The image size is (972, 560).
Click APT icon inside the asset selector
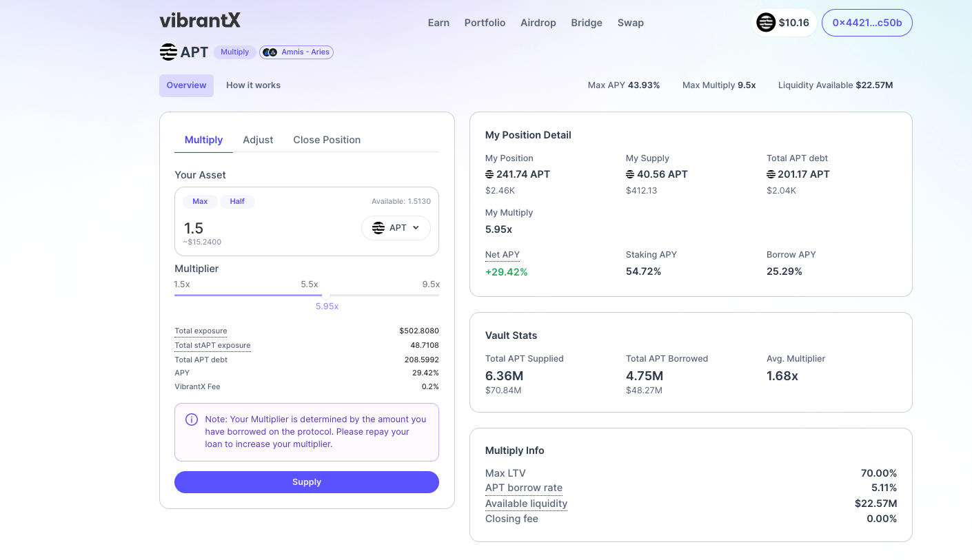tap(378, 228)
